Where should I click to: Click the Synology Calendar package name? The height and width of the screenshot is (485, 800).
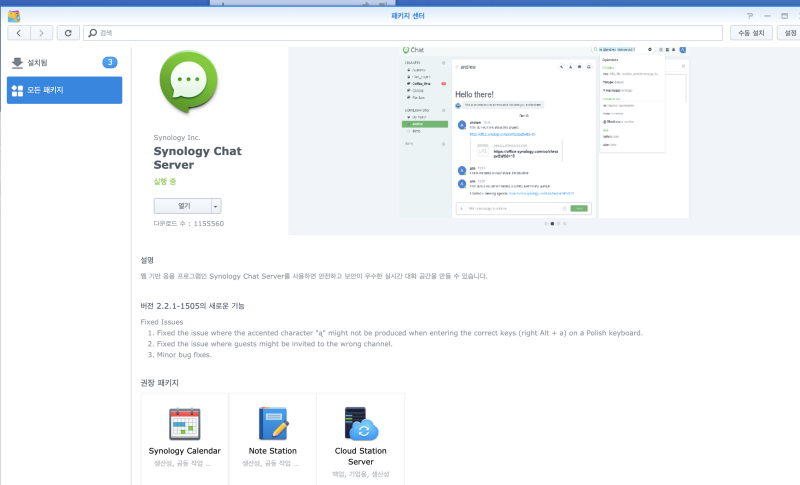click(x=185, y=451)
